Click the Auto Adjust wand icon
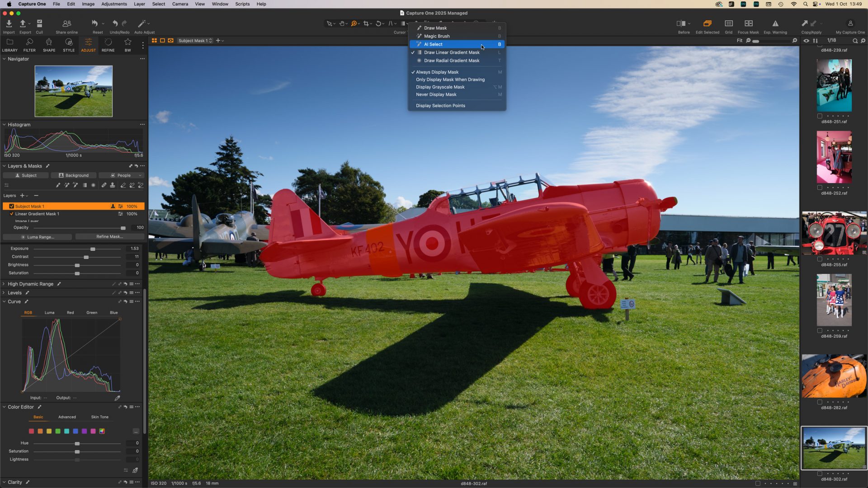The height and width of the screenshot is (488, 868). pos(142,23)
